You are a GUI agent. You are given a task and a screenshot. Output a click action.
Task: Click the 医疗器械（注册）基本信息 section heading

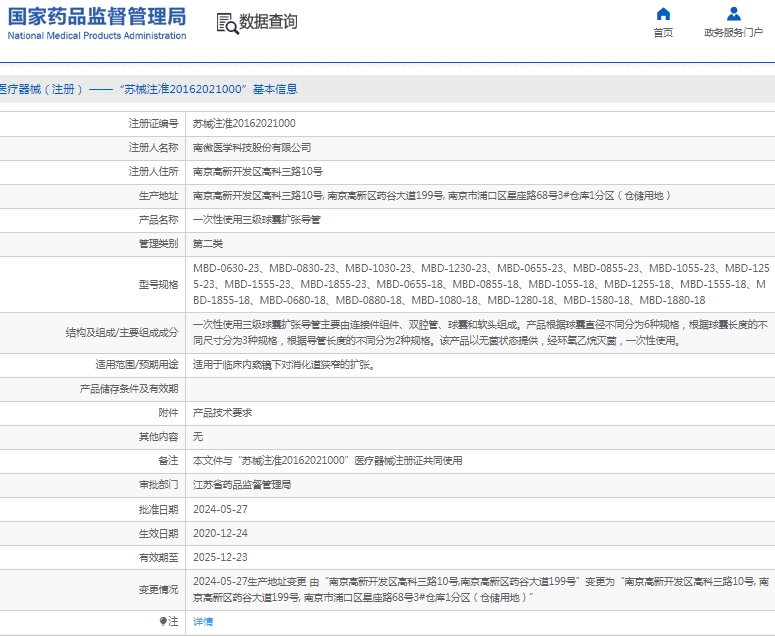tap(148, 89)
